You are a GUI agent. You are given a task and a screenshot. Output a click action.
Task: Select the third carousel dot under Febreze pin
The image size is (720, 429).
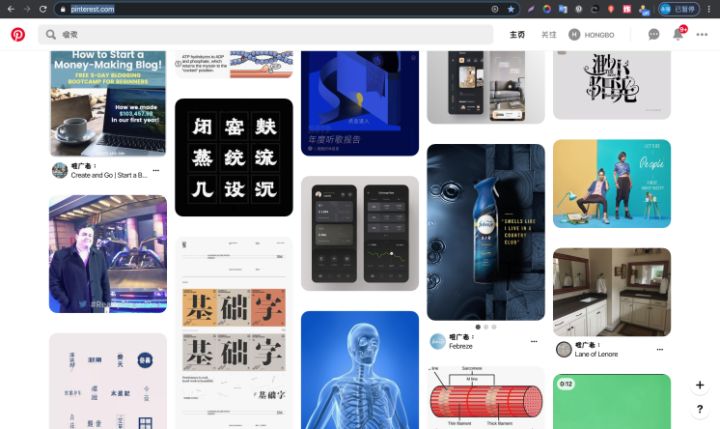click(494, 327)
